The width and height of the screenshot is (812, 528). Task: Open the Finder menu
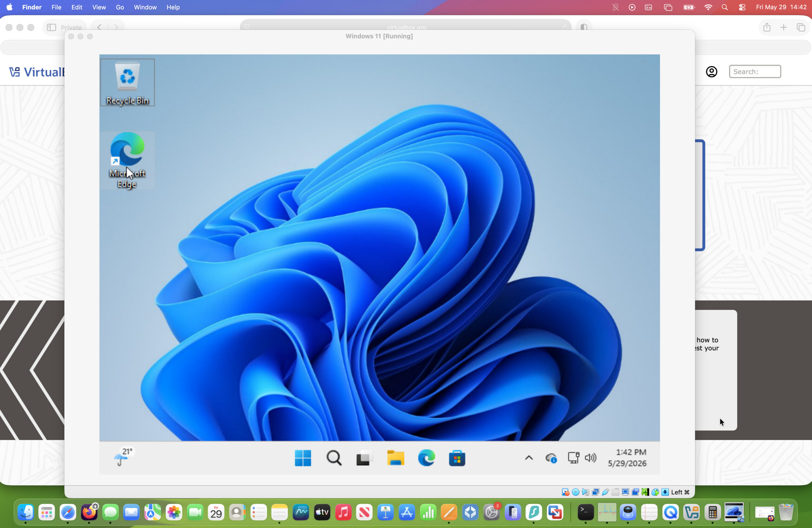tap(32, 7)
